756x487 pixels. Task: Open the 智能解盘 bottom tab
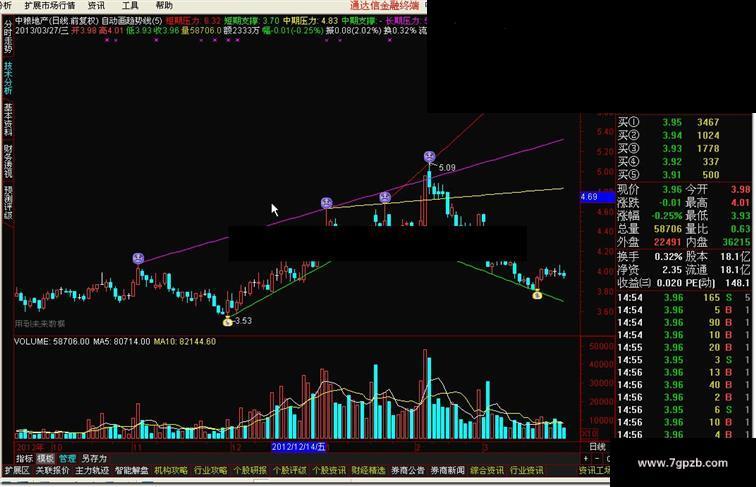pos(131,470)
